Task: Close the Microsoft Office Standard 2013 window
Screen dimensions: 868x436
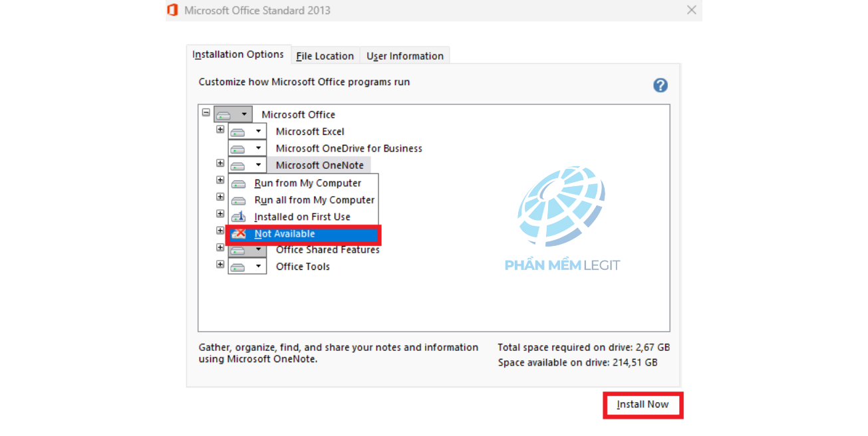Action: pos(692,10)
